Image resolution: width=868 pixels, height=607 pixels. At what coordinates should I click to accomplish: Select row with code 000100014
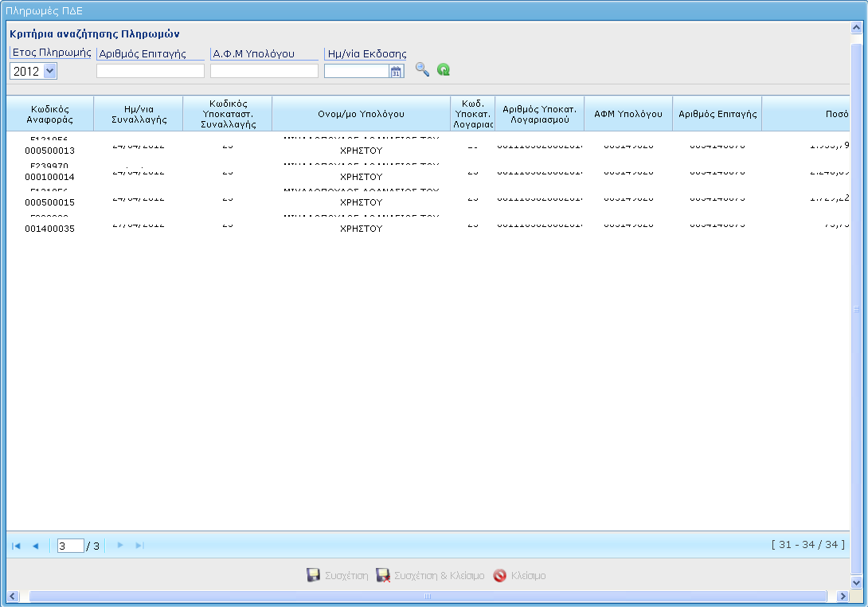pyautogui.click(x=428, y=172)
